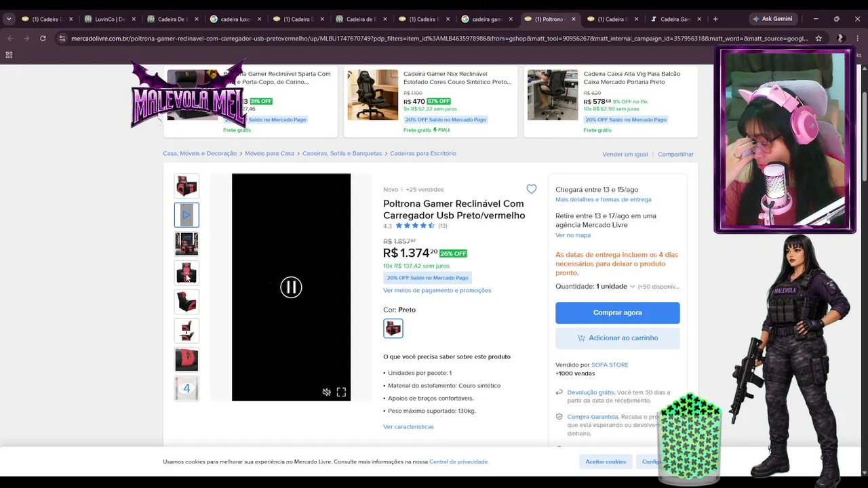868x488 pixels.
Task: Pause the product video
Action: (x=291, y=287)
